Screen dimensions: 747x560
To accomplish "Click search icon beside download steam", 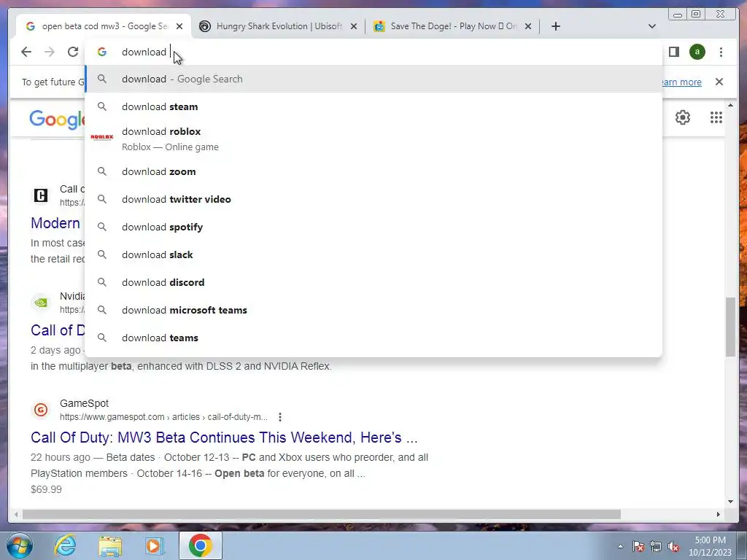I will pyautogui.click(x=102, y=106).
